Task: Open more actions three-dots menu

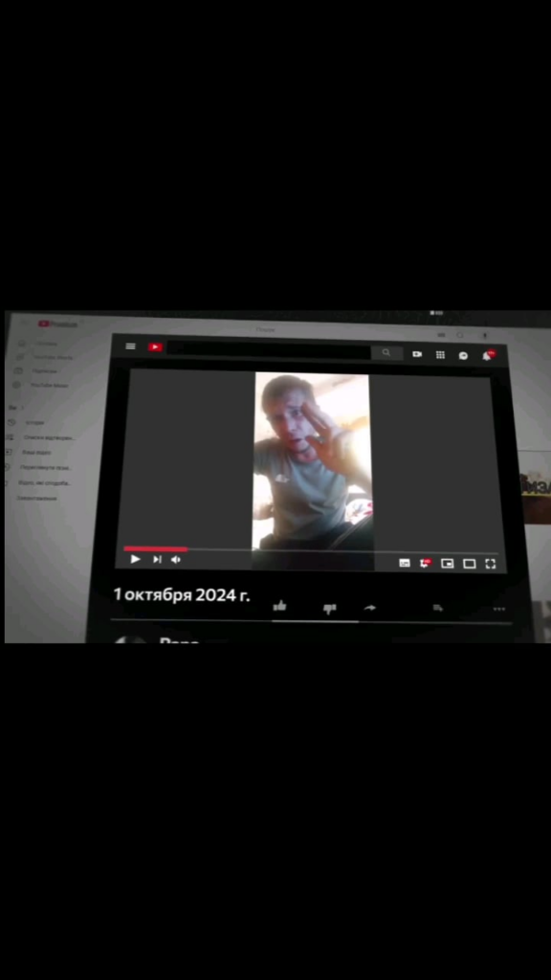Action: click(x=498, y=609)
